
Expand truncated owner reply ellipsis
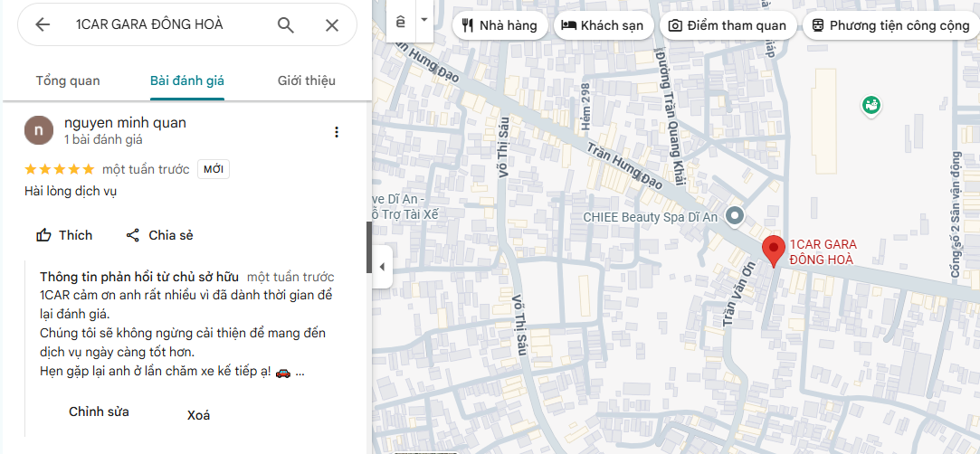300,373
